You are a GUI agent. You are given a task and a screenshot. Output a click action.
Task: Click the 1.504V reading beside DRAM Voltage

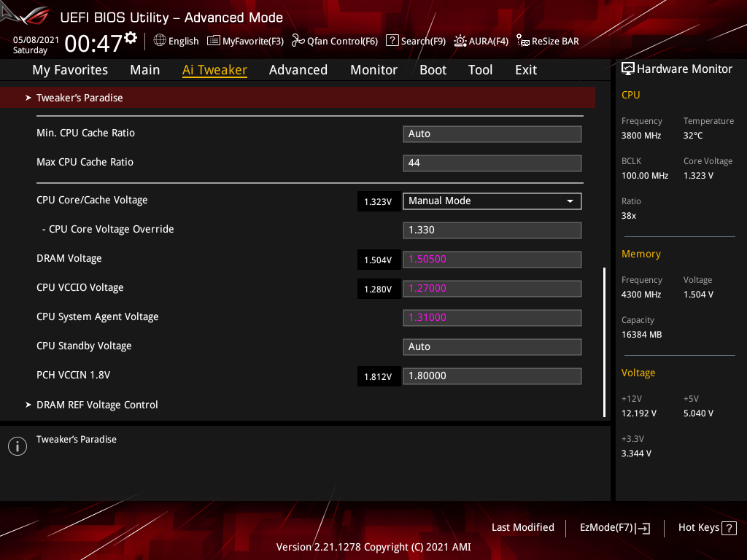click(x=379, y=260)
